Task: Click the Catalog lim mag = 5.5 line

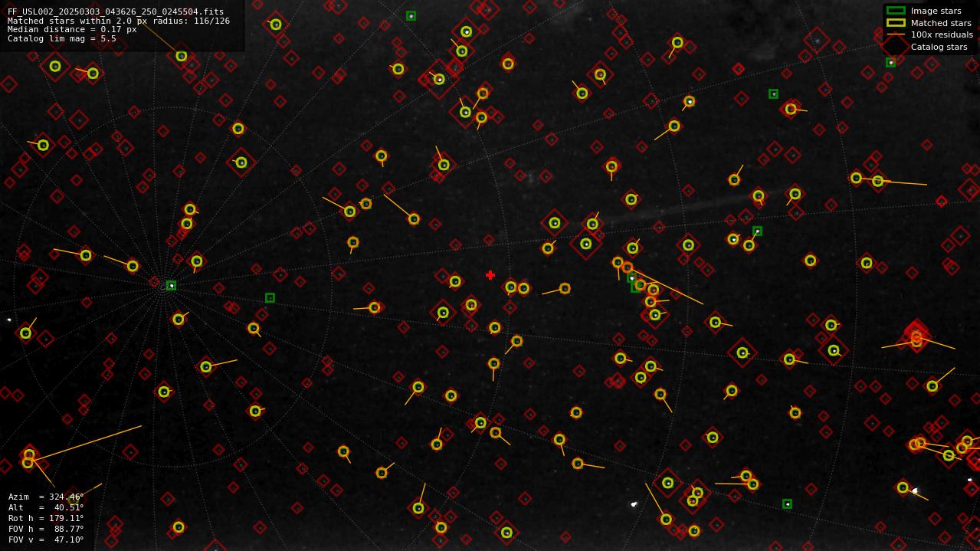Action: (x=62, y=38)
